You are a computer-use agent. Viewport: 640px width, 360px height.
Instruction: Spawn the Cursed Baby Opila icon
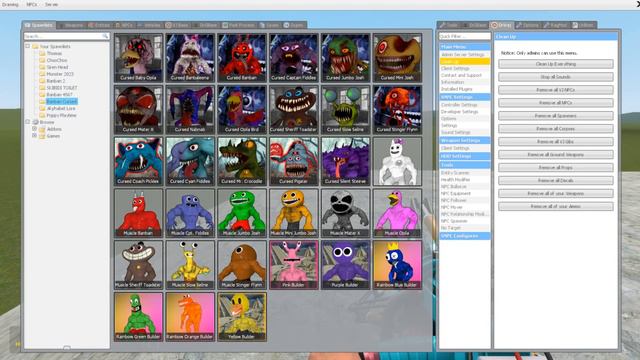click(x=138, y=58)
